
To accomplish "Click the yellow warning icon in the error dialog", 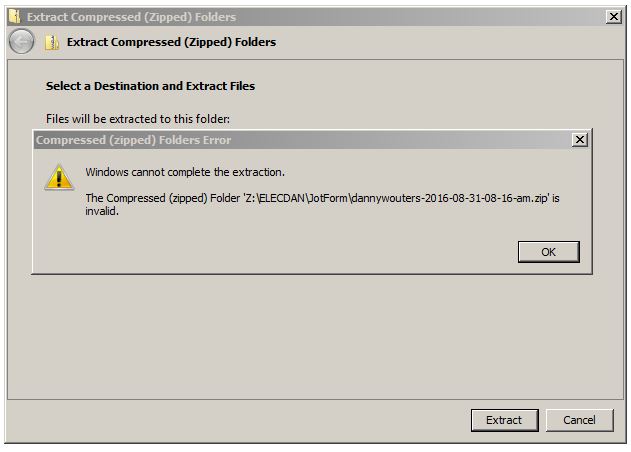I will [59, 178].
